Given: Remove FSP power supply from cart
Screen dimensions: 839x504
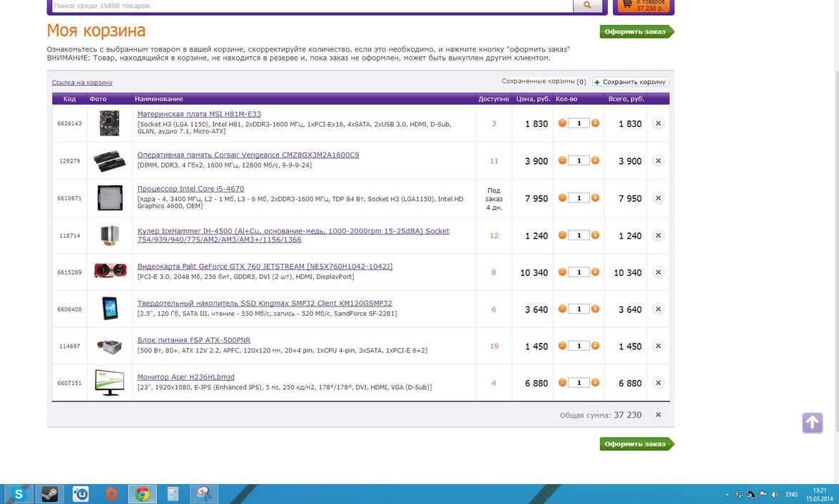Looking at the screenshot, I should pos(658,346).
